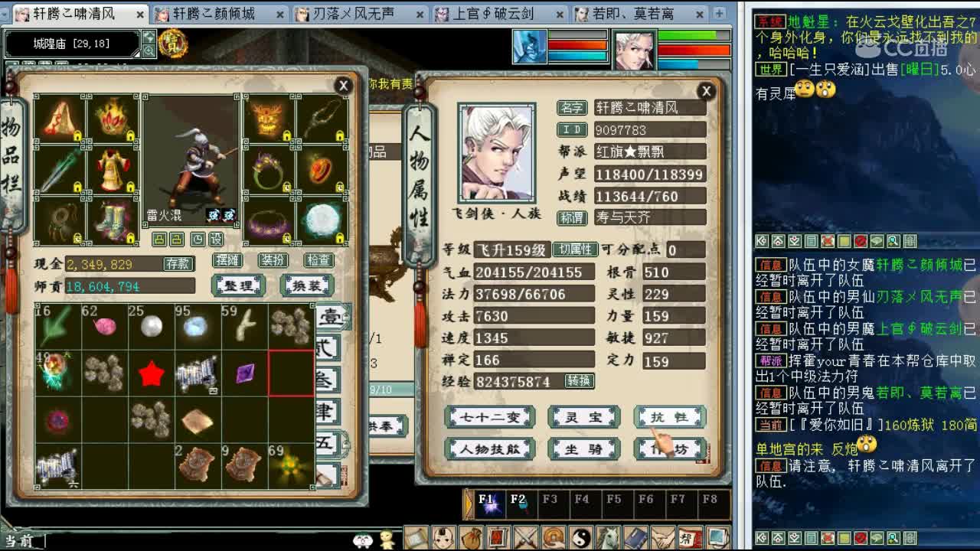Switch to inventory page 贰
Image resolution: width=980 pixels, height=551 pixels.
point(327,349)
